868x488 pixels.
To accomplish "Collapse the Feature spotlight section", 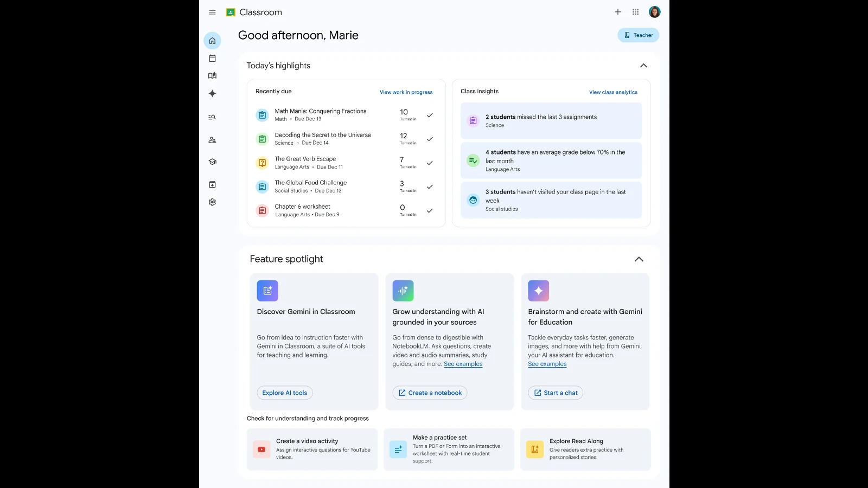I will click(x=639, y=259).
